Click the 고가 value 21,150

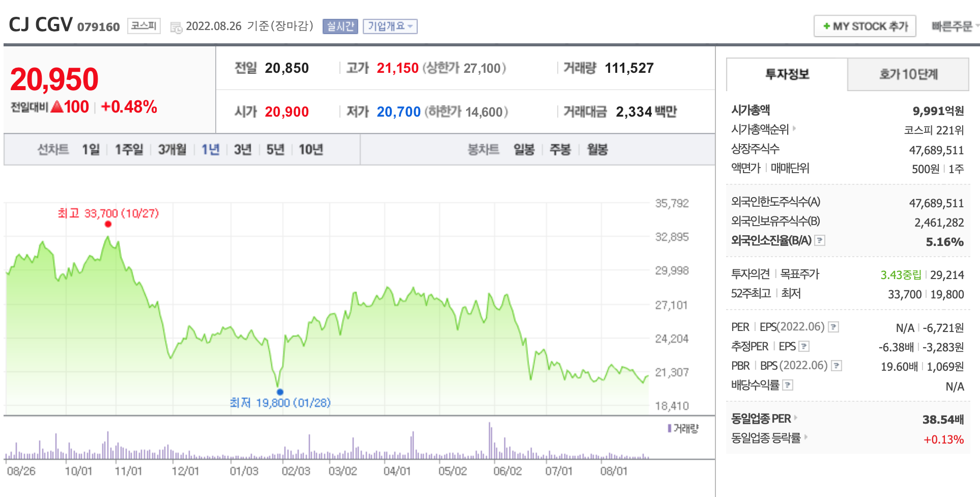[x=397, y=68]
